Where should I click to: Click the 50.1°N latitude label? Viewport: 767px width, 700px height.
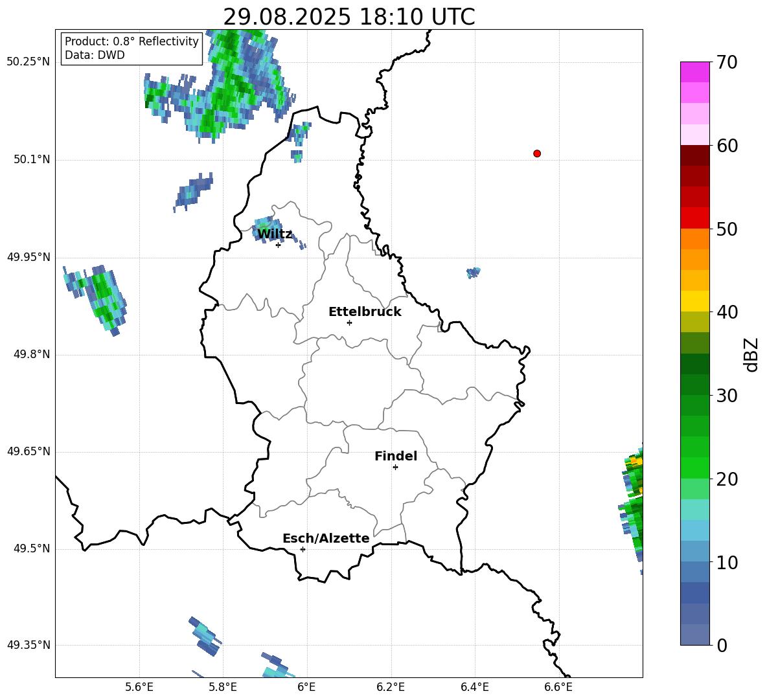pos(32,160)
